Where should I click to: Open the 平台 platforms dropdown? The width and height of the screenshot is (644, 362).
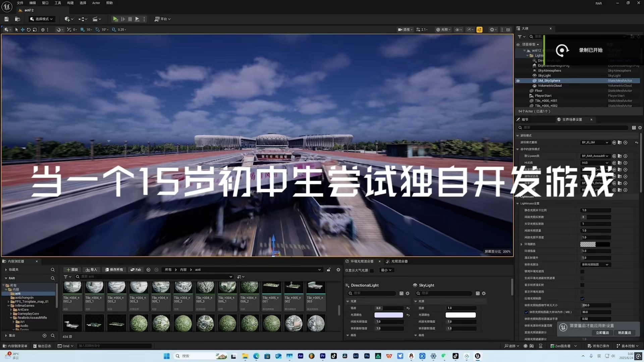tap(163, 19)
